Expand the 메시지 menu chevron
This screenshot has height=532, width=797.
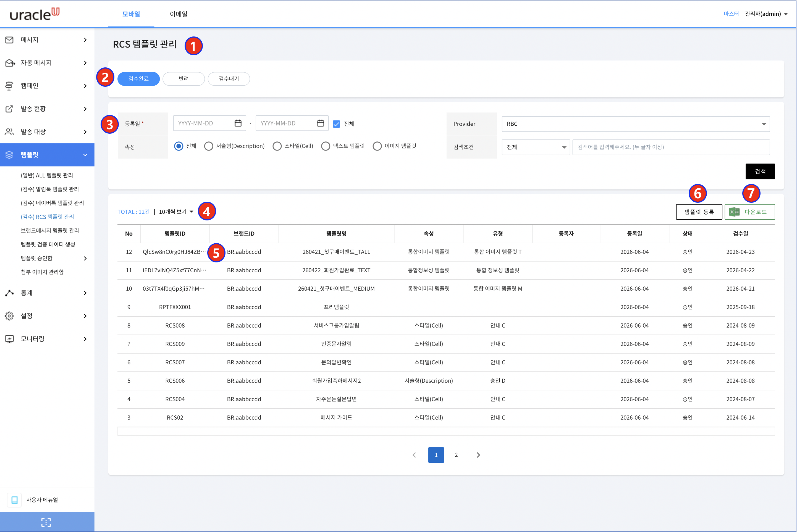click(x=85, y=40)
